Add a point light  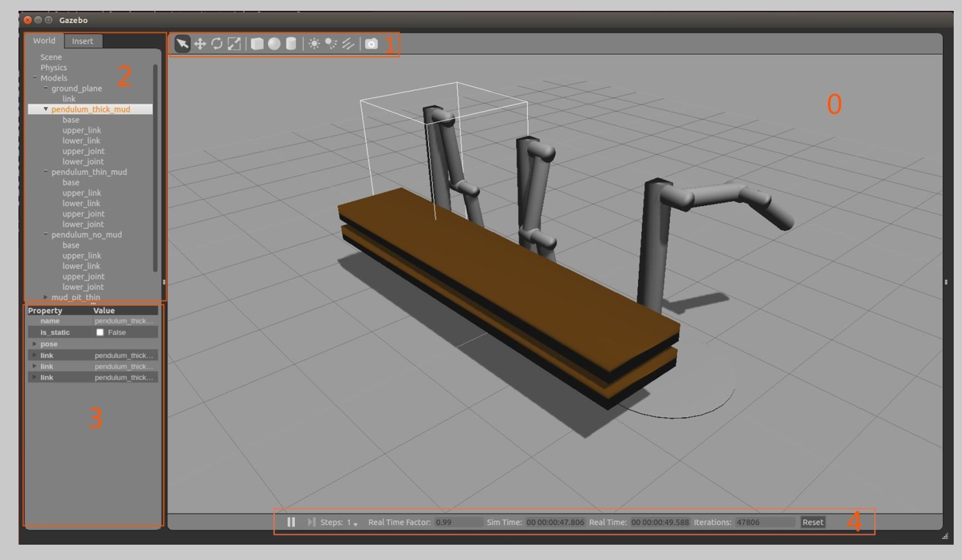314,43
